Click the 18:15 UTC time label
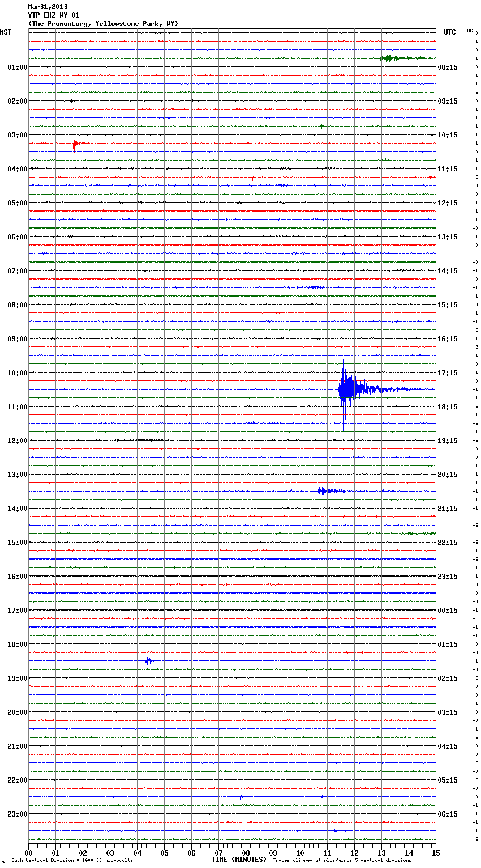481x868 pixels. pyautogui.click(x=448, y=407)
